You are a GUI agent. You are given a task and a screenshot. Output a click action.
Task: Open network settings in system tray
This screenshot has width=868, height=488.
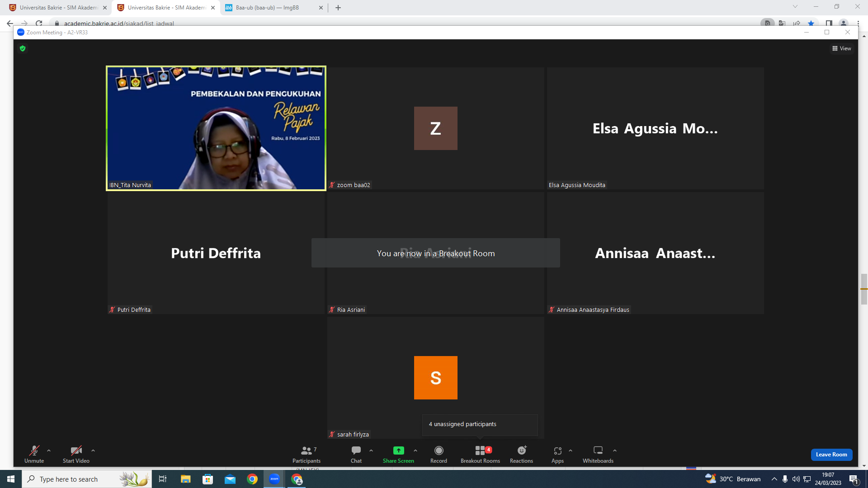(807, 479)
